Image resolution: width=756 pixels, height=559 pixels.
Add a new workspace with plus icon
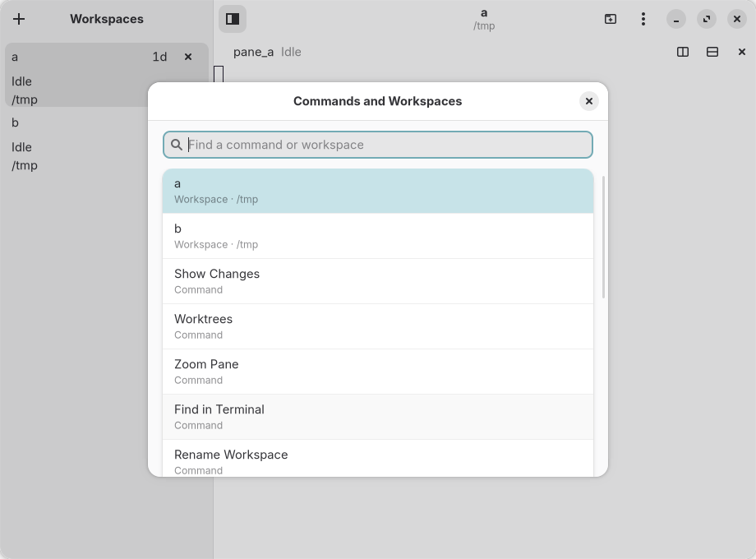point(19,19)
